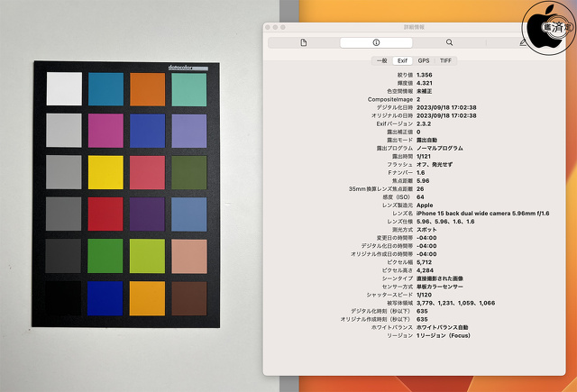Select the Exif tab

pos(402,60)
